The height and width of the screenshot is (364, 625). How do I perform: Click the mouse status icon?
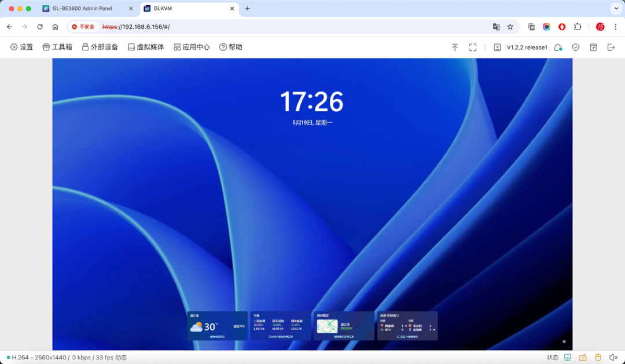pyautogui.click(x=598, y=358)
